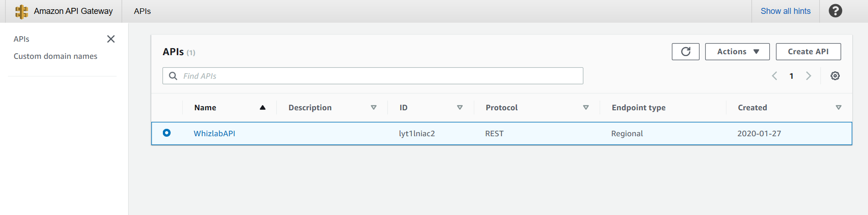Open the WhizlabAPI link
The height and width of the screenshot is (215, 868).
click(214, 133)
